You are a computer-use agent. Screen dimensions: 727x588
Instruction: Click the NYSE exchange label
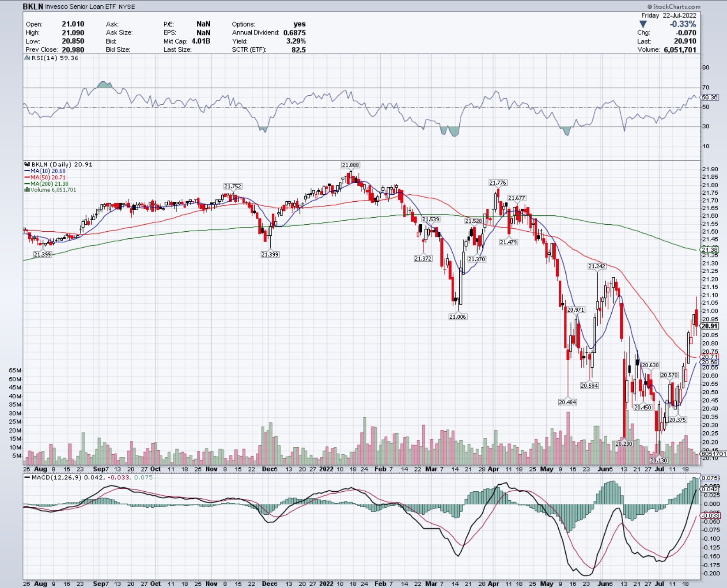127,7
